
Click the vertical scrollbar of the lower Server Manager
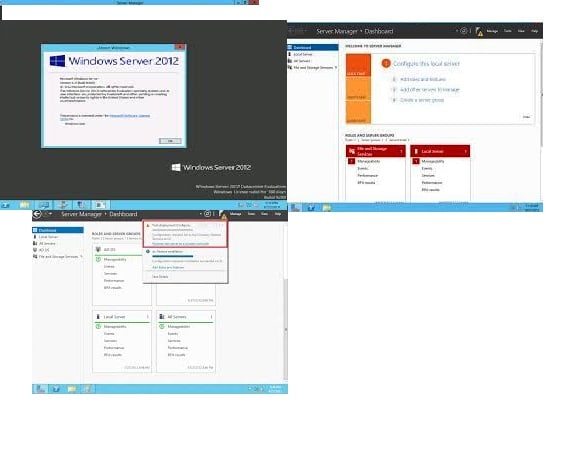[x=286, y=329]
